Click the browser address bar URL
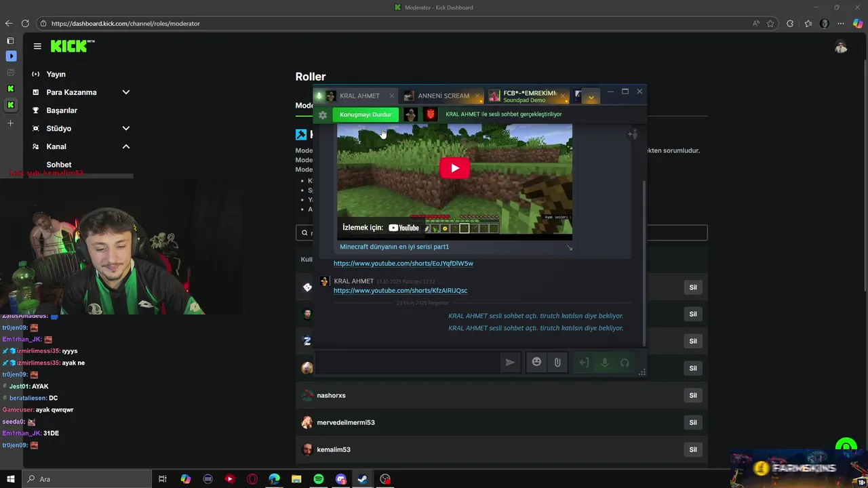 pyautogui.click(x=125, y=24)
